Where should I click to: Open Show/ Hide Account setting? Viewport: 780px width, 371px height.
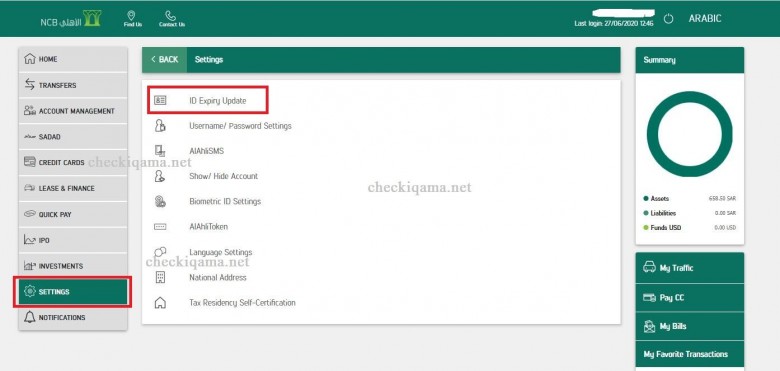[x=223, y=176]
